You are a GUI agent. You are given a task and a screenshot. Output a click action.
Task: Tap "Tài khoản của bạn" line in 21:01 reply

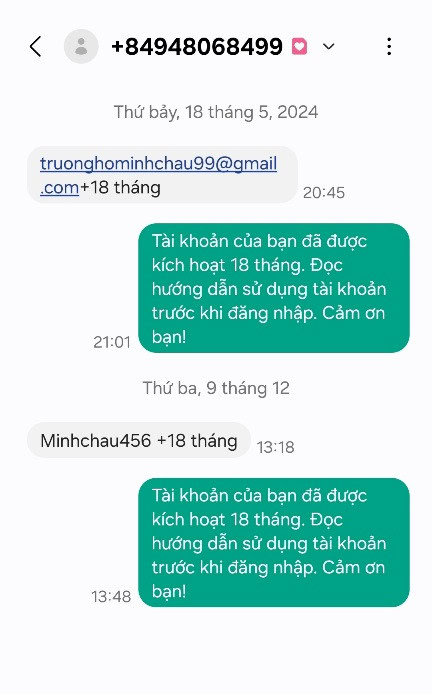224,241
